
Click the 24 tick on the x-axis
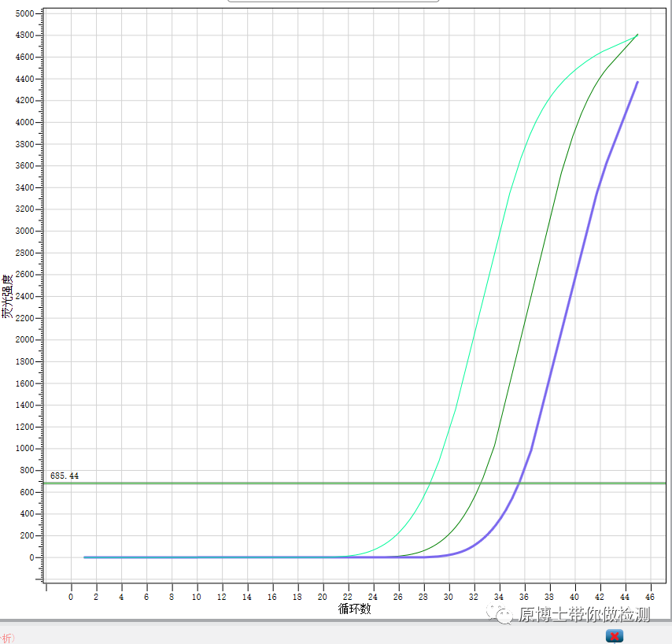pos(373,597)
